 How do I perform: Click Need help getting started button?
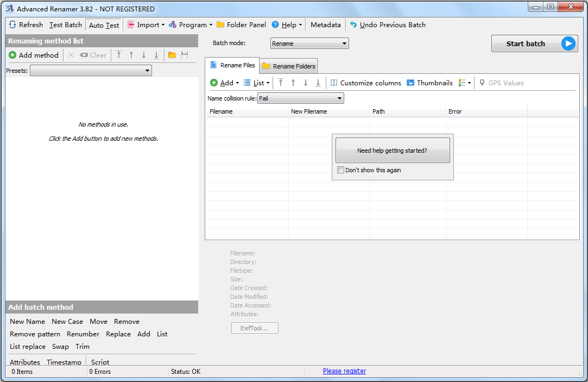point(392,151)
